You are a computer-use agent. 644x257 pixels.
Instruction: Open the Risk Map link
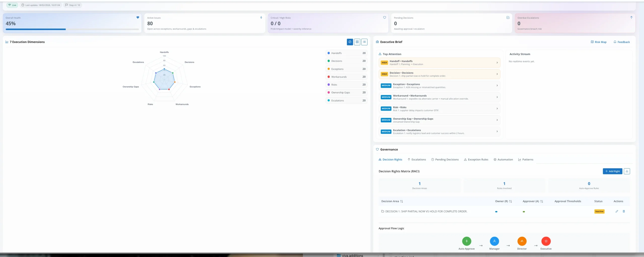point(598,42)
